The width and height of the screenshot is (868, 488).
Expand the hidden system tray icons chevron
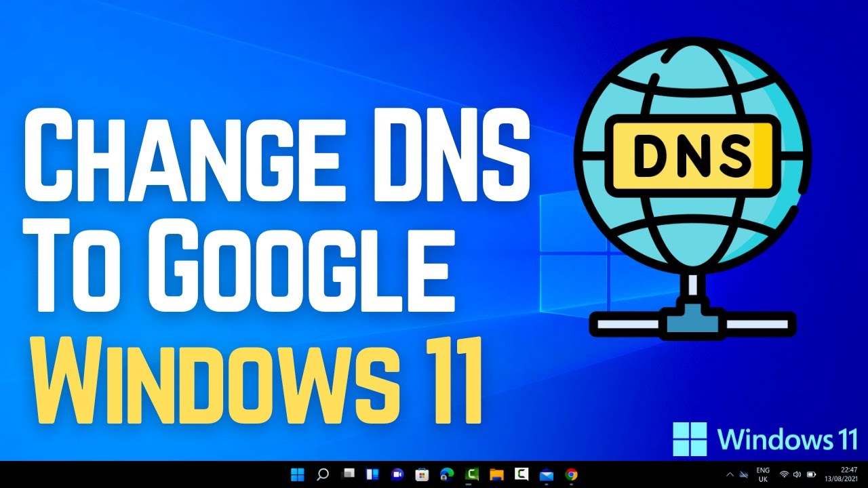pyautogui.click(x=730, y=474)
